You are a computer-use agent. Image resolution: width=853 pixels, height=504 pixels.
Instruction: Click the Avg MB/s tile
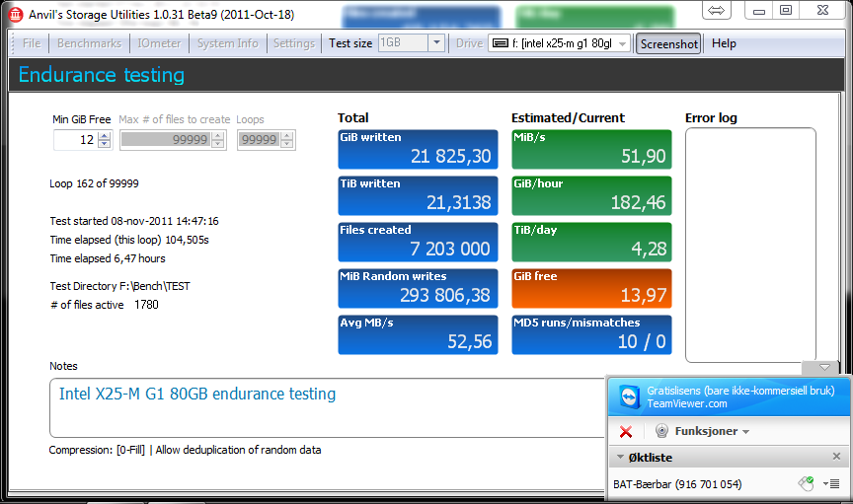[x=418, y=335]
